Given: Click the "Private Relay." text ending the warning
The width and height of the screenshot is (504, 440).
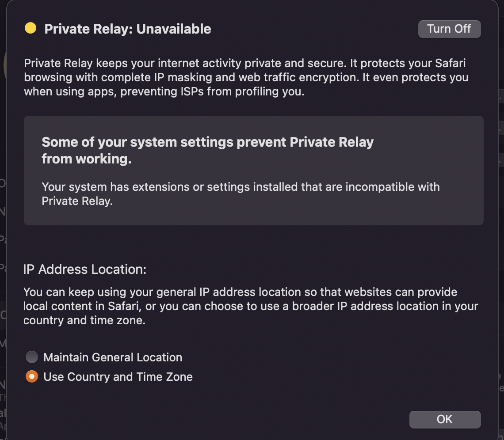Looking at the screenshot, I should coord(77,201).
